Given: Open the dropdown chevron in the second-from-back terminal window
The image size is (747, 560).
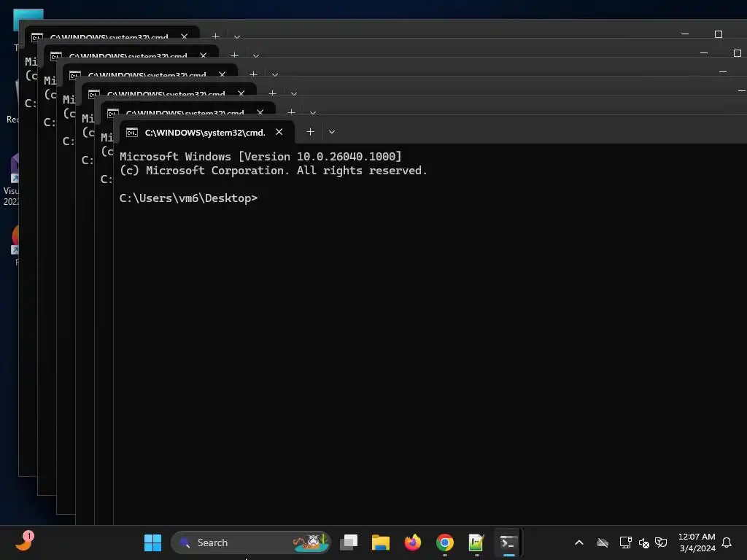Looking at the screenshot, I should (x=255, y=55).
